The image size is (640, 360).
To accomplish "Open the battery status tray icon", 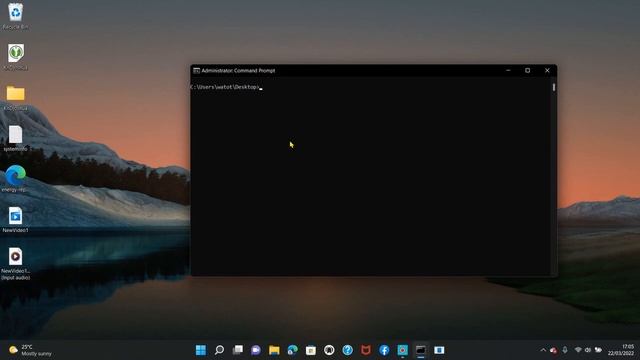I will (x=598, y=350).
